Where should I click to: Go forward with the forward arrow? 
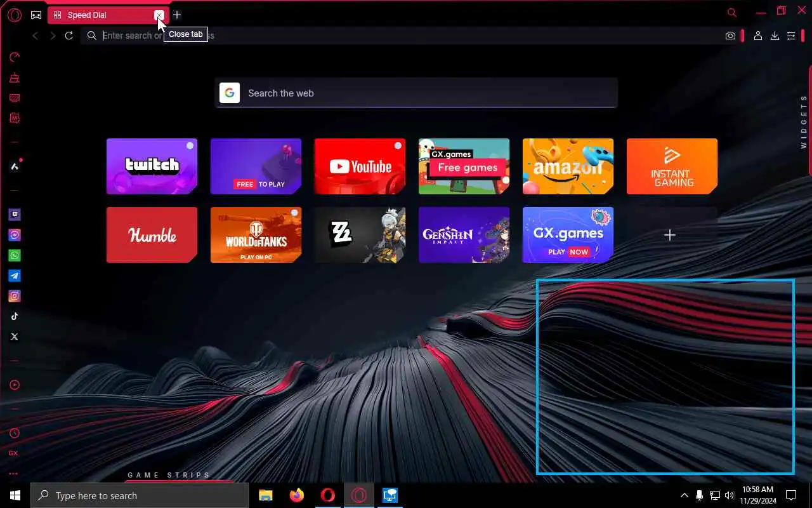pyautogui.click(x=53, y=36)
